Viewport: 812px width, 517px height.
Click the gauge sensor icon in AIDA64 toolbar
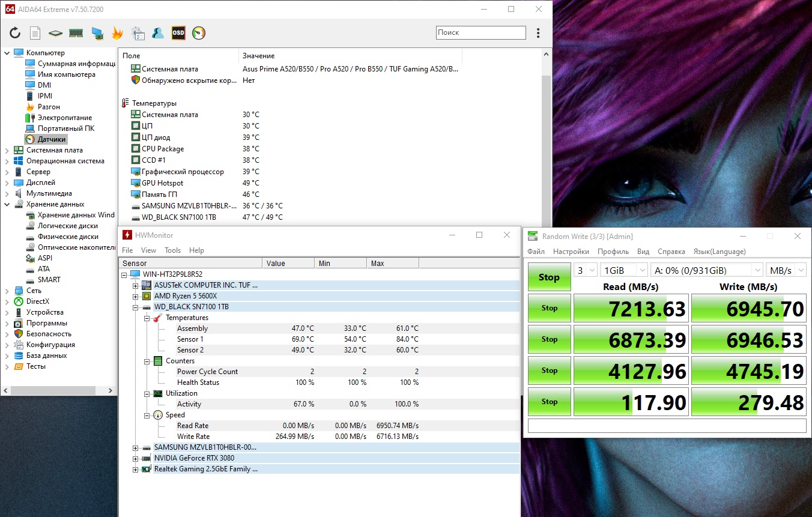(199, 33)
